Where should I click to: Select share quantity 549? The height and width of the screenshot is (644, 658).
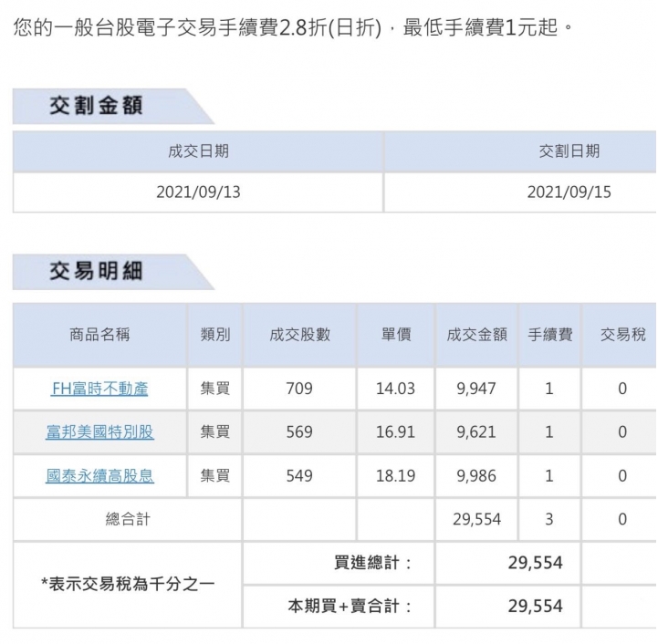tap(299, 476)
